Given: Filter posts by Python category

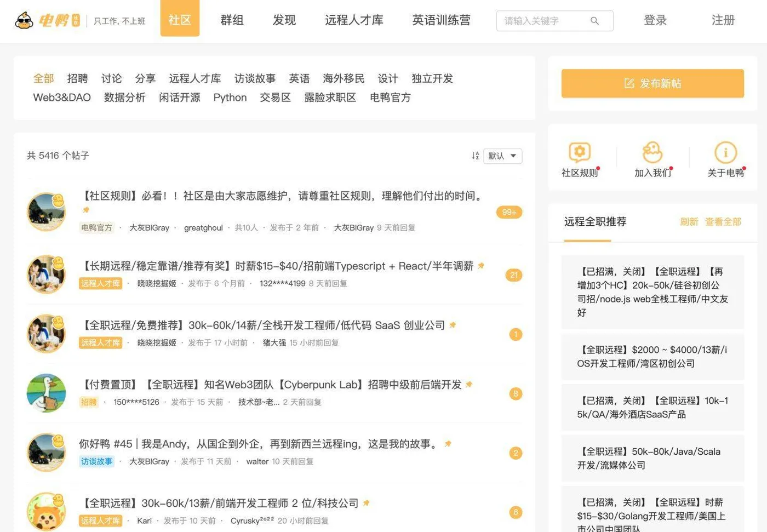Looking at the screenshot, I should pyautogui.click(x=230, y=98).
